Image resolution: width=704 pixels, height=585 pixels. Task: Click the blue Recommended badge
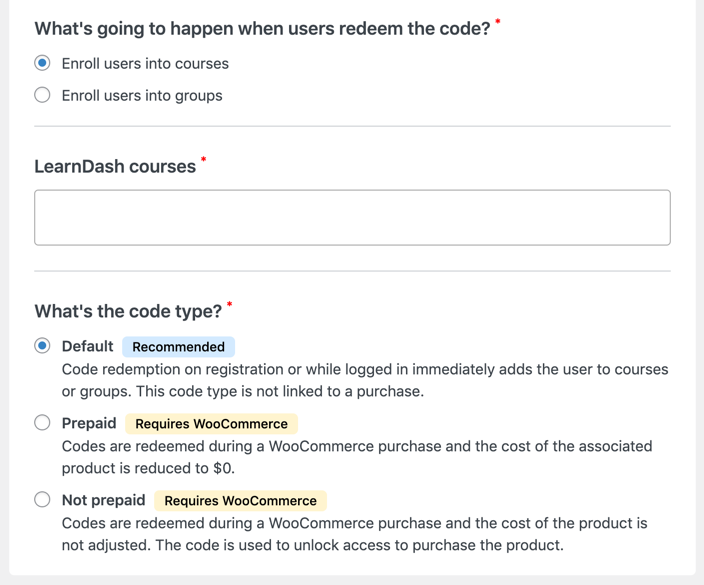click(178, 347)
